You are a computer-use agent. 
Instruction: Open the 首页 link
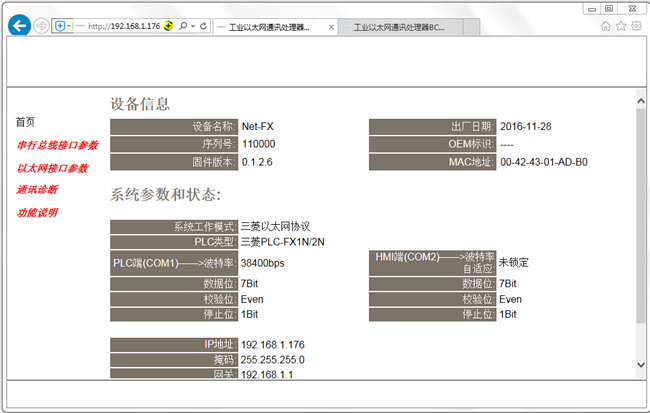[25, 122]
